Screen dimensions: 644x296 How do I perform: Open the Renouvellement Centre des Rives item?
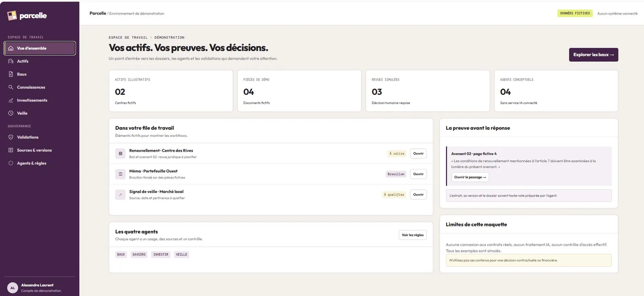pyautogui.click(x=418, y=153)
